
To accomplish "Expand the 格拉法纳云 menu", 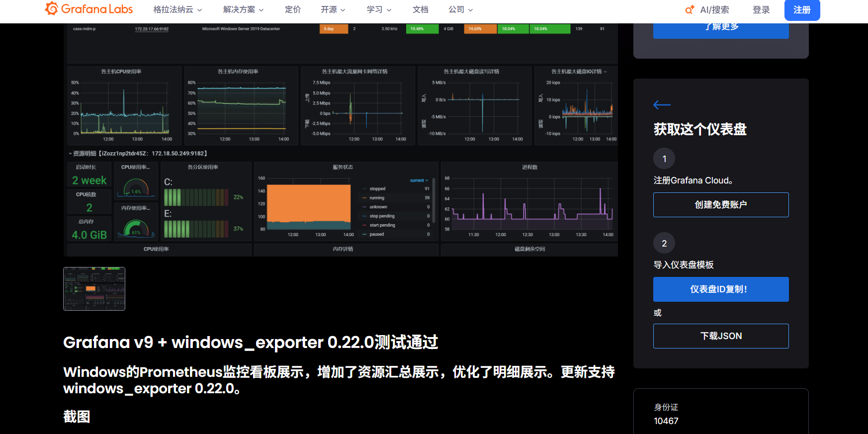I will coord(177,9).
